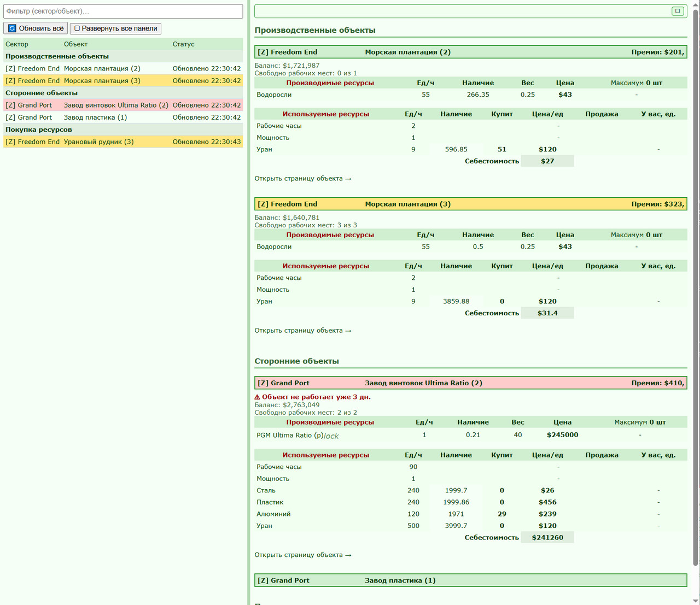Click the 3859.88 Уран stock value
This screenshot has width=700, height=605.
click(456, 302)
